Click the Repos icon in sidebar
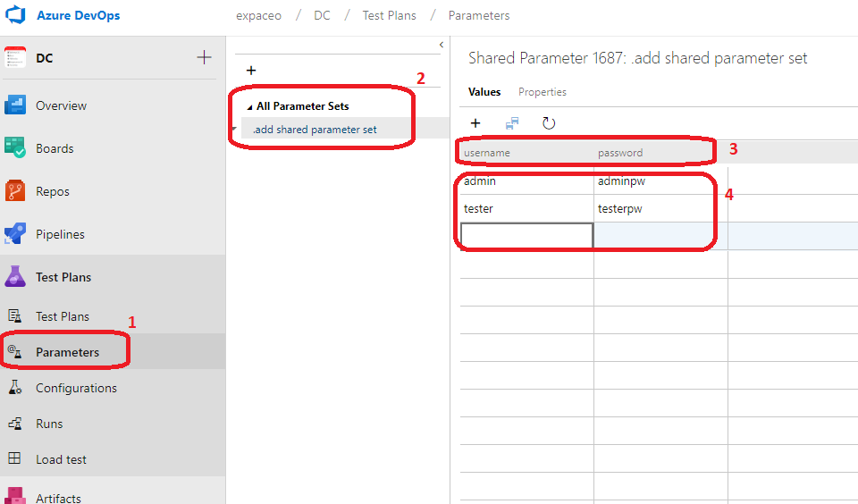Image resolution: width=858 pixels, height=504 pixels. tap(15, 190)
